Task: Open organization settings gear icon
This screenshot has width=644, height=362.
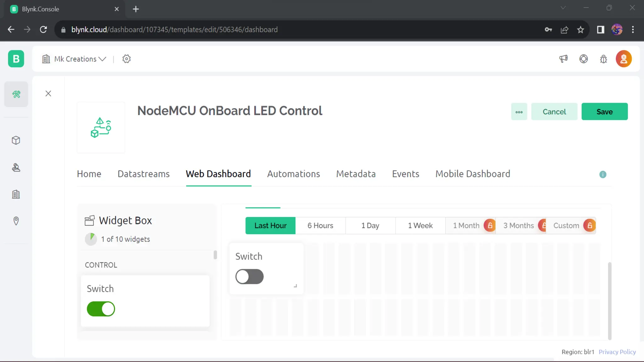Action: coord(126,59)
